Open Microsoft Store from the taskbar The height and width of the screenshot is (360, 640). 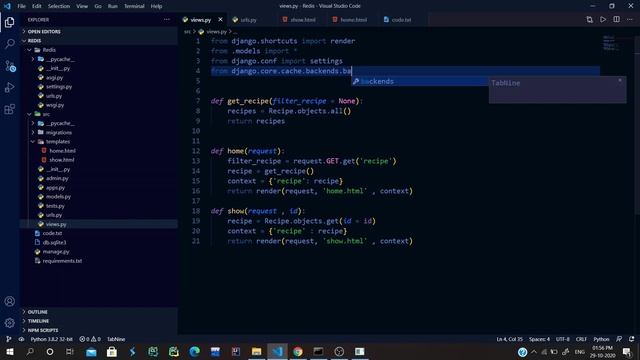[x=112, y=351]
